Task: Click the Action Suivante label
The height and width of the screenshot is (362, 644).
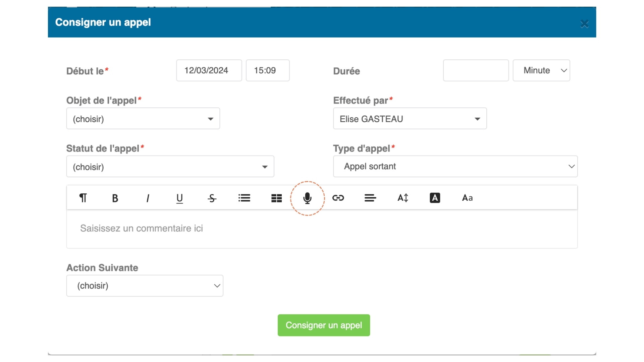Action: [102, 268]
